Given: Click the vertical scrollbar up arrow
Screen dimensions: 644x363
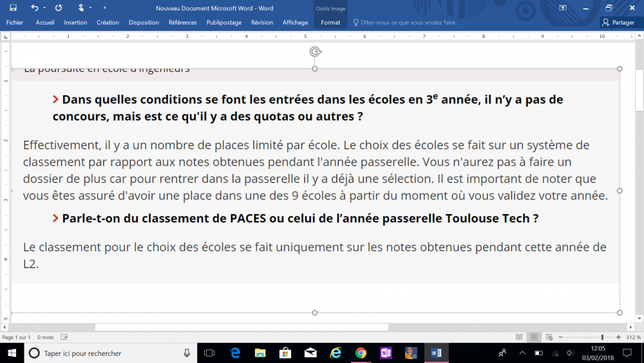Looking at the screenshot, I should (639, 36).
